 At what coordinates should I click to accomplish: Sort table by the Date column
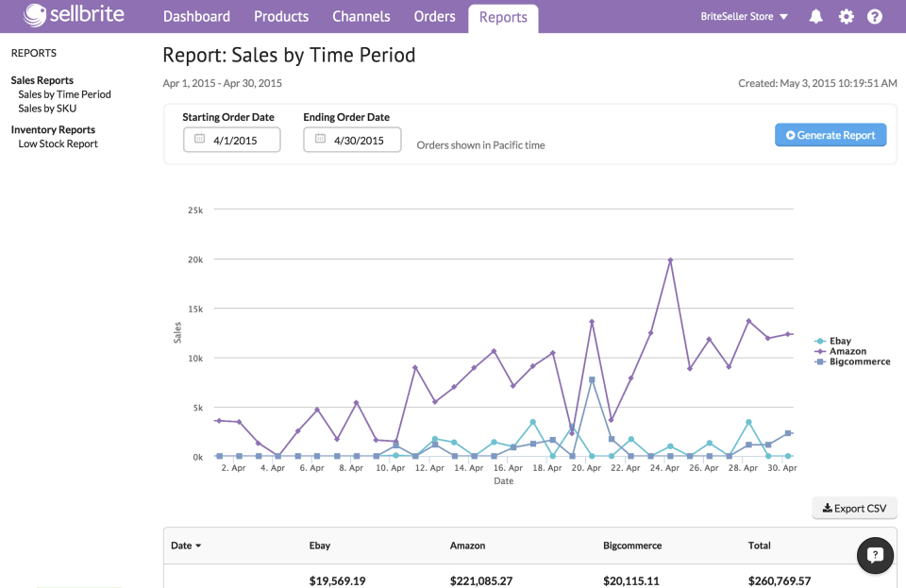185,546
